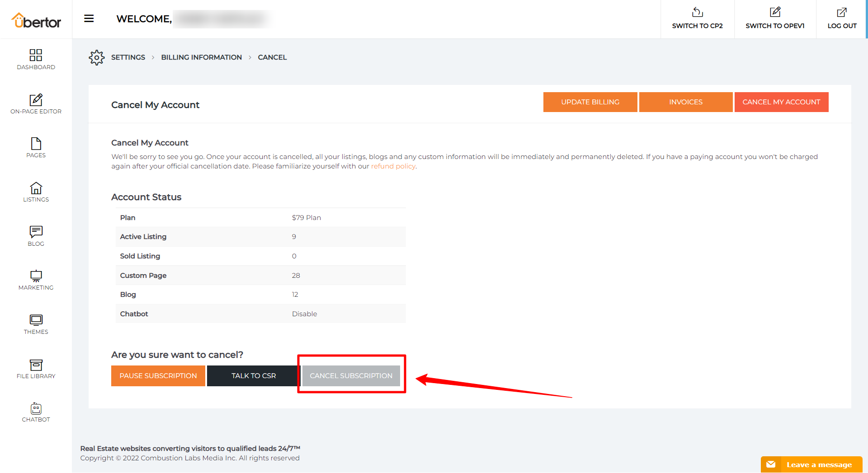Viewport: 868px width, 473px height.
Task: Open Themes from the sidebar
Action: [36, 320]
